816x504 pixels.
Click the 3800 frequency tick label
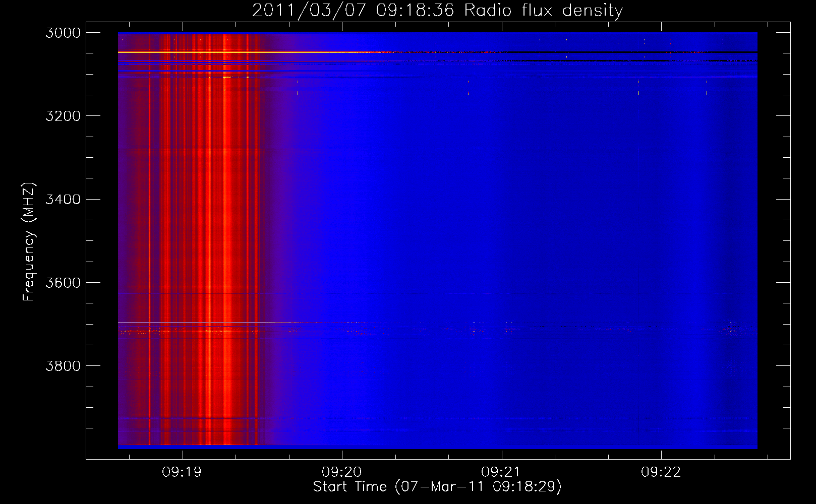[63, 366]
